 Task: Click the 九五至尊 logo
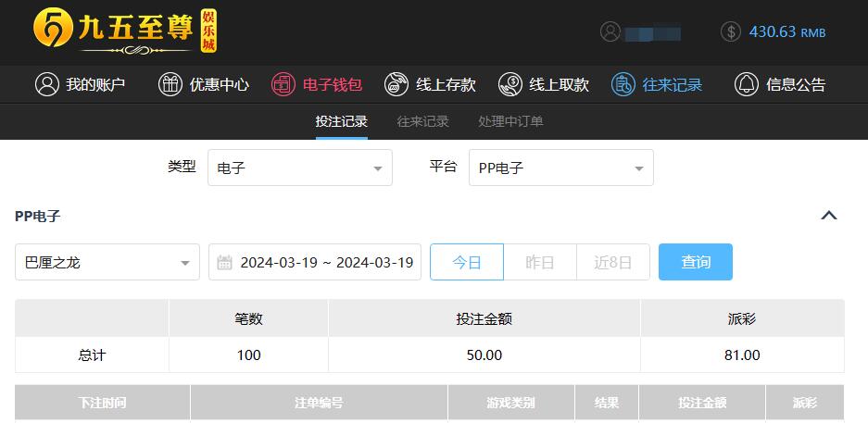tap(125, 31)
